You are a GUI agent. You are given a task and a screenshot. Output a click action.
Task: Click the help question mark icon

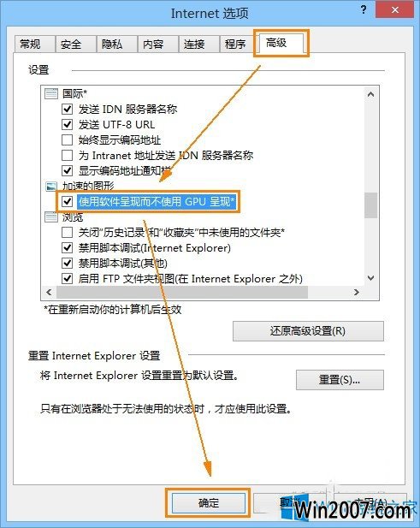point(364,9)
